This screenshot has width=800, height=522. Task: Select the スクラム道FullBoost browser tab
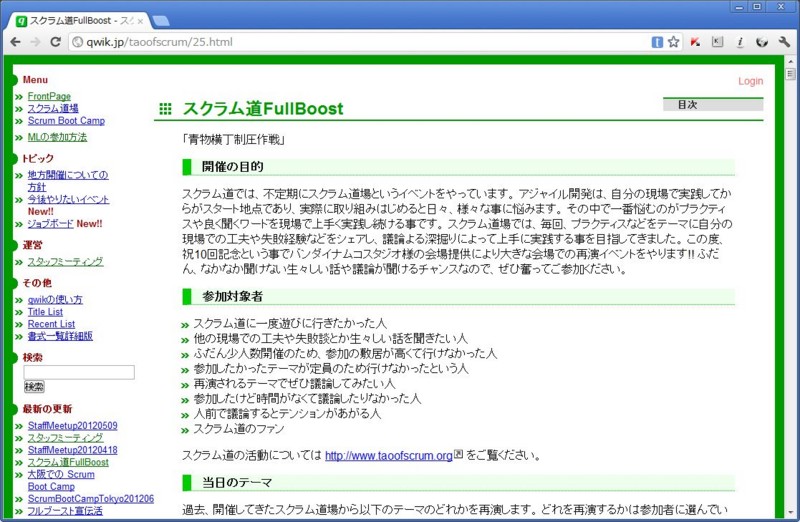point(77,21)
